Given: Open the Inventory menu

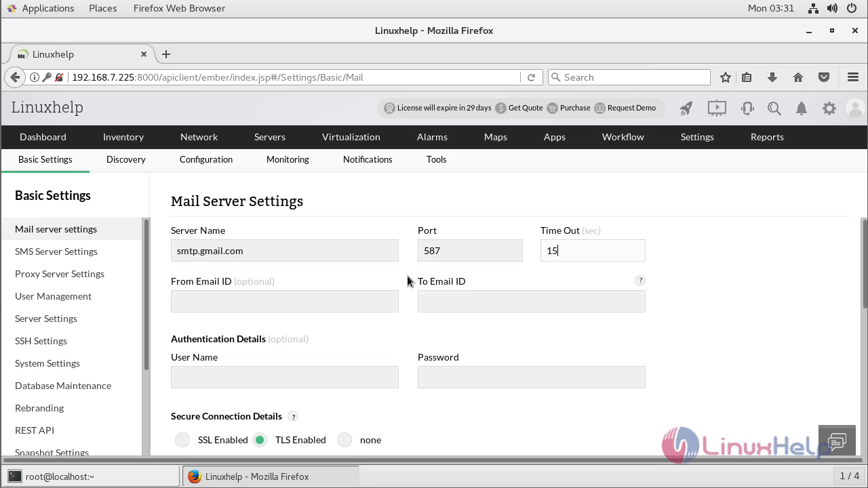Looking at the screenshot, I should [x=123, y=137].
